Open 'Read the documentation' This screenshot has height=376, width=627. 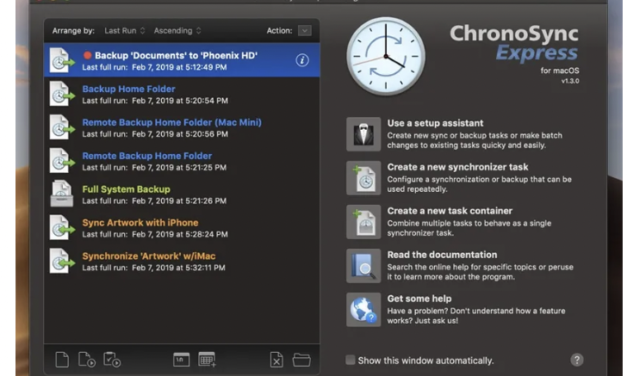tap(442, 255)
